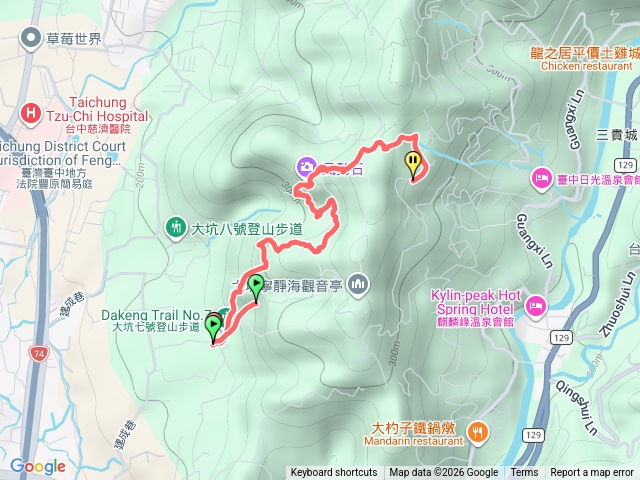
Task: Click Report a map error link
Action: 591,473
